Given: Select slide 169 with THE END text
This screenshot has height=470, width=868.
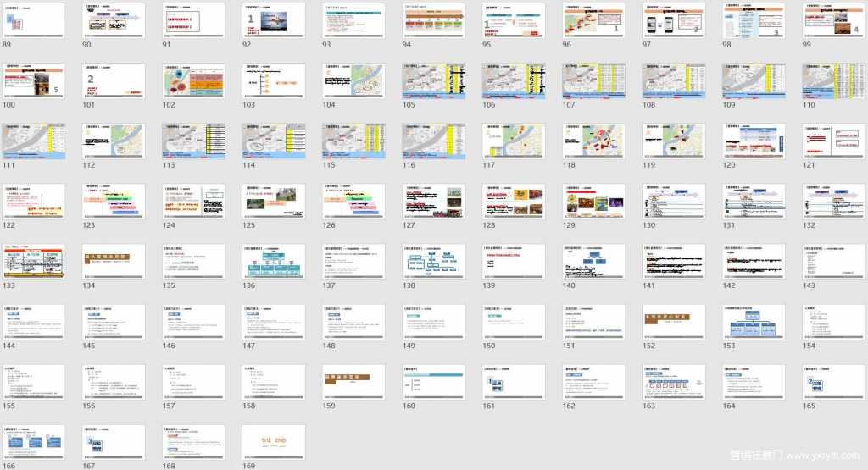Looking at the screenshot, I should click(275, 442).
